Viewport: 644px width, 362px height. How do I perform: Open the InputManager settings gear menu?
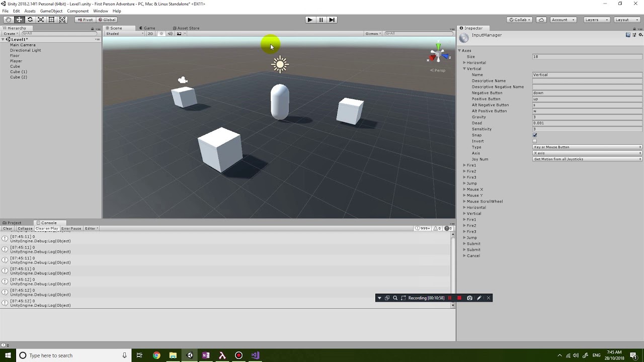click(640, 35)
